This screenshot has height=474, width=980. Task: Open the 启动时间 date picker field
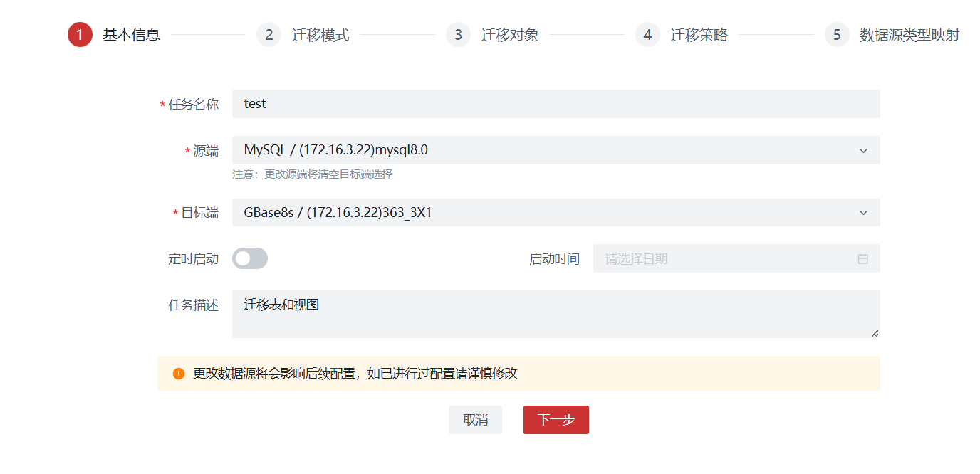(726, 259)
